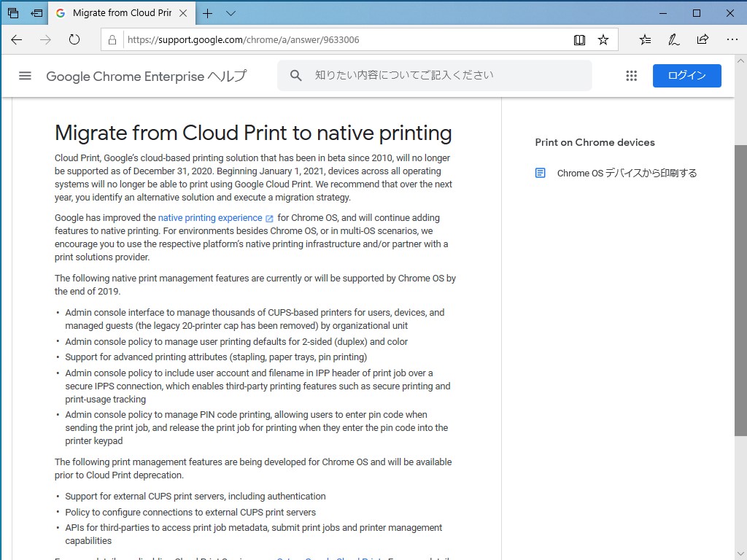Open the Add notes pen tool
This screenshot has width=747, height=560.
pyautogui.click(x=674, y=40)
